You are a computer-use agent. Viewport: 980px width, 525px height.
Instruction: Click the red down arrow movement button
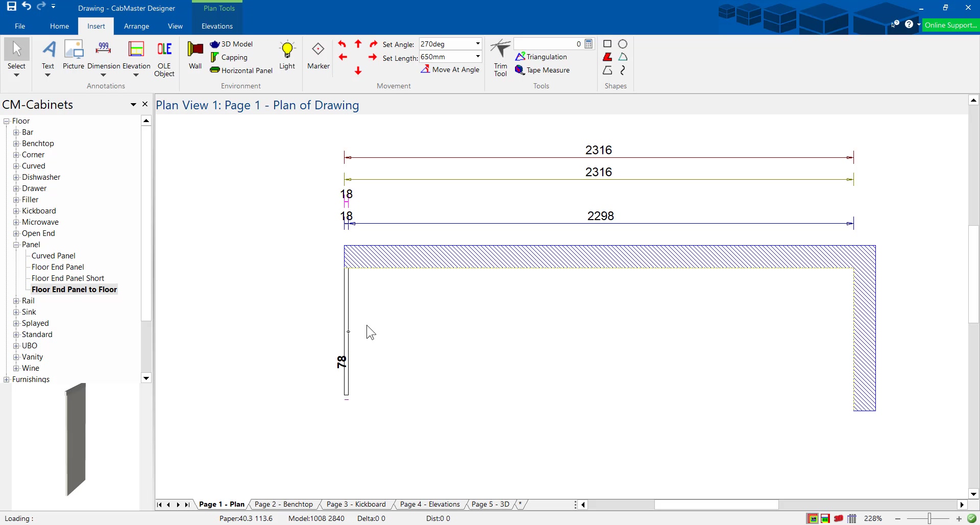pos(358,70)
